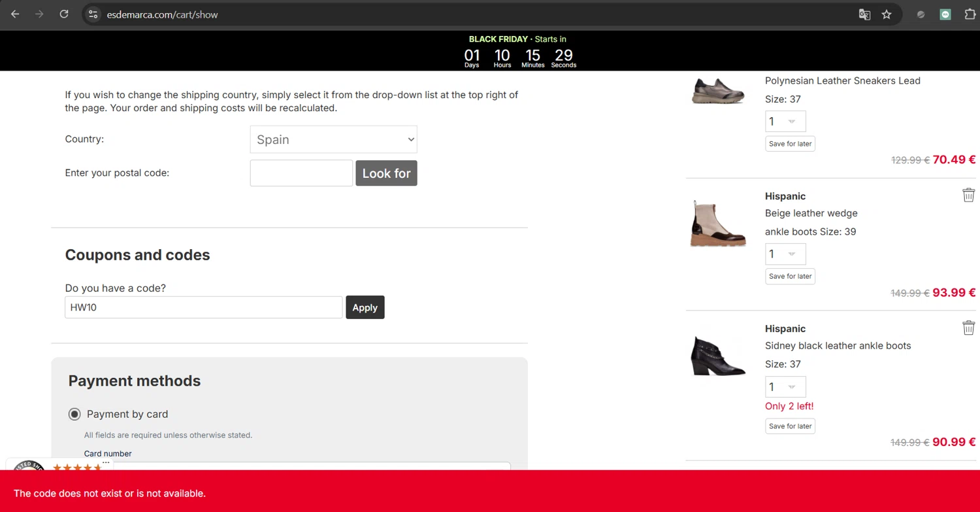980x512 pixels.
Task: Open the browser extensions puzzle icon
Action: click(x=970, y=14)
